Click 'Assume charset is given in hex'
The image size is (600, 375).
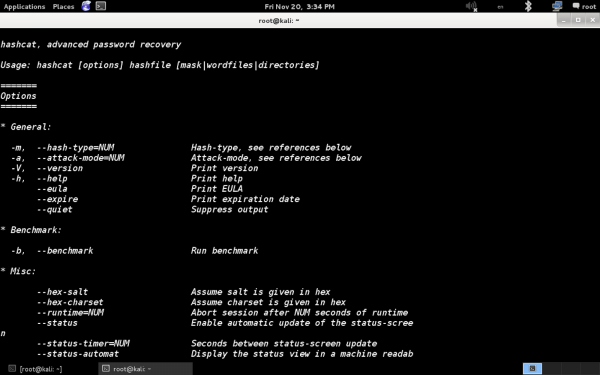pos(269,302)
